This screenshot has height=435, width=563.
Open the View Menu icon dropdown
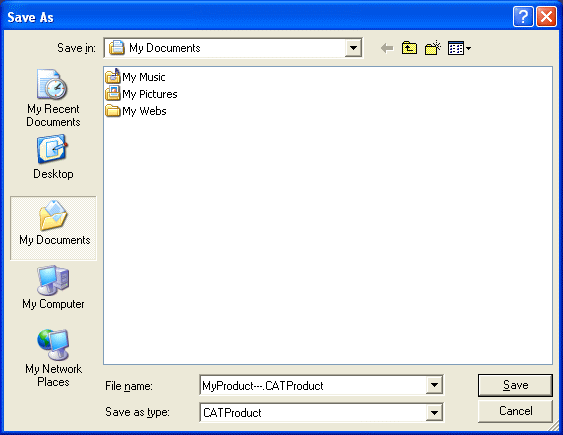tap(459, 48)
